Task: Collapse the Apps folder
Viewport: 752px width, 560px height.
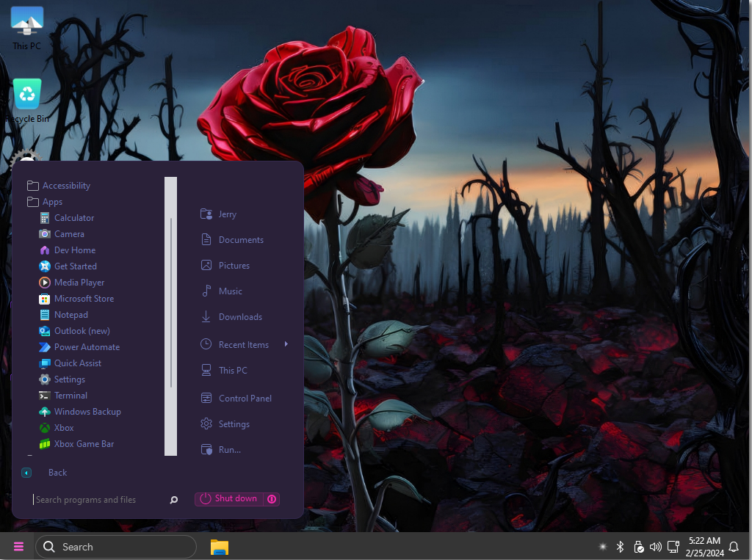Action: pos(51,202)
